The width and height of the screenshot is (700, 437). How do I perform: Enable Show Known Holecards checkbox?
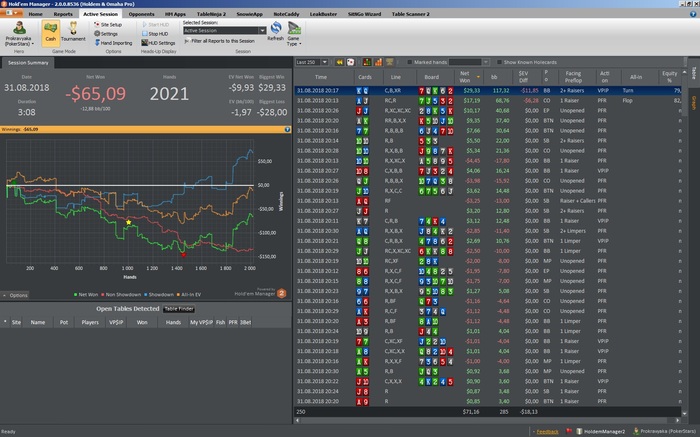click(x=500, y=62)
